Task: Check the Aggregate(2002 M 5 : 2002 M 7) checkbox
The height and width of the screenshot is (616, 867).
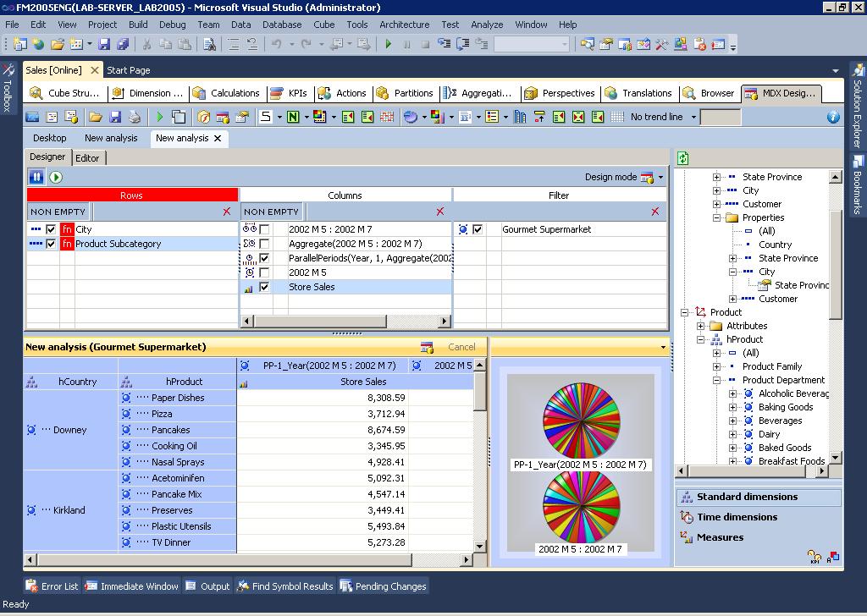Action: (x=264, y=244)
